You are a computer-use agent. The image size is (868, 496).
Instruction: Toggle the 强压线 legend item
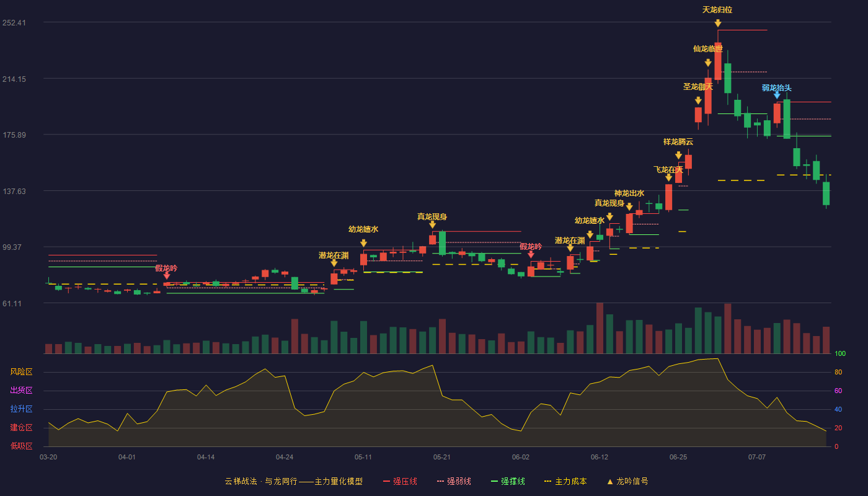coord(400,481)
